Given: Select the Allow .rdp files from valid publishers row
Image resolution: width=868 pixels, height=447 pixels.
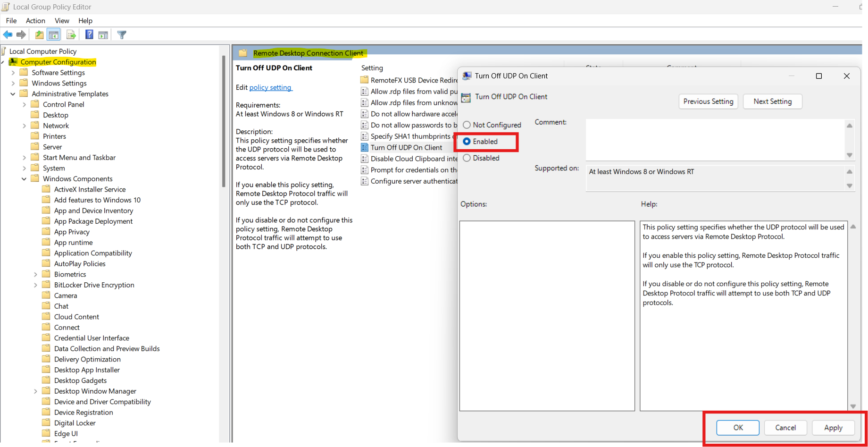Looking at the screenshot, I should click(x=409, y=92).
